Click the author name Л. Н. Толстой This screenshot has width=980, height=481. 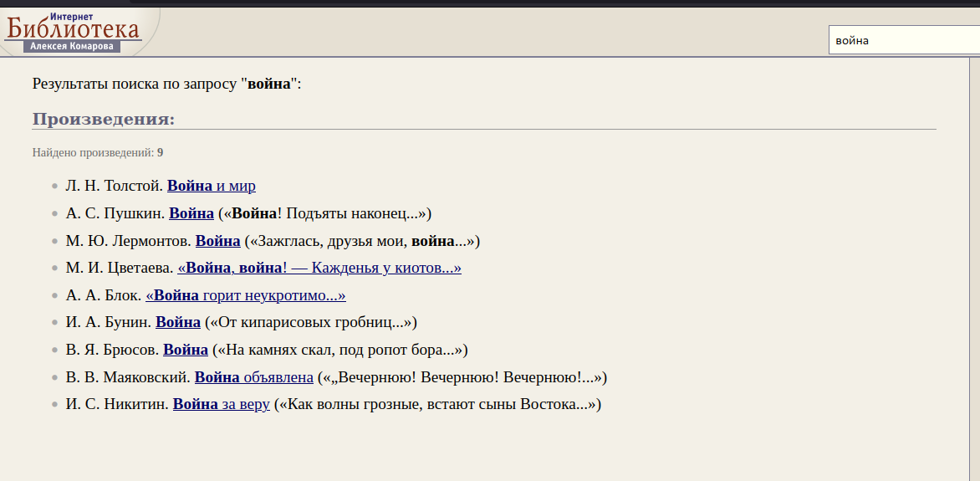coord(114,186)
